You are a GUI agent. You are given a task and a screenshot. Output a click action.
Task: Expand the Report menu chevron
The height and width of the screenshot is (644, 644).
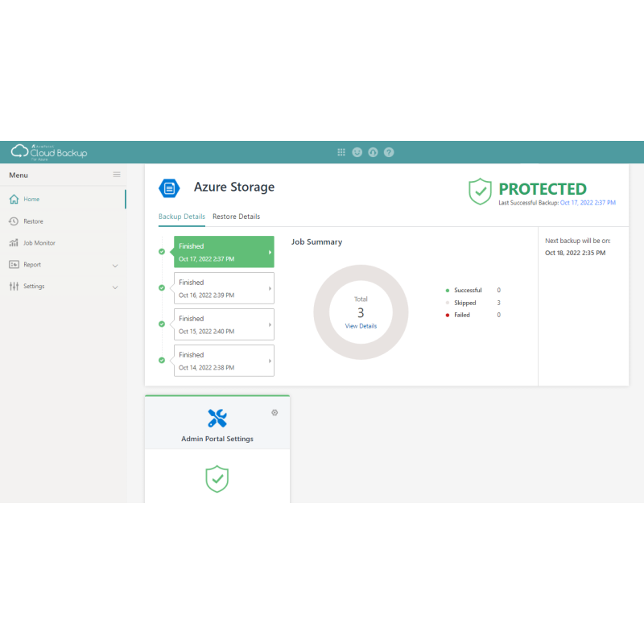click(x=115, y=266)
